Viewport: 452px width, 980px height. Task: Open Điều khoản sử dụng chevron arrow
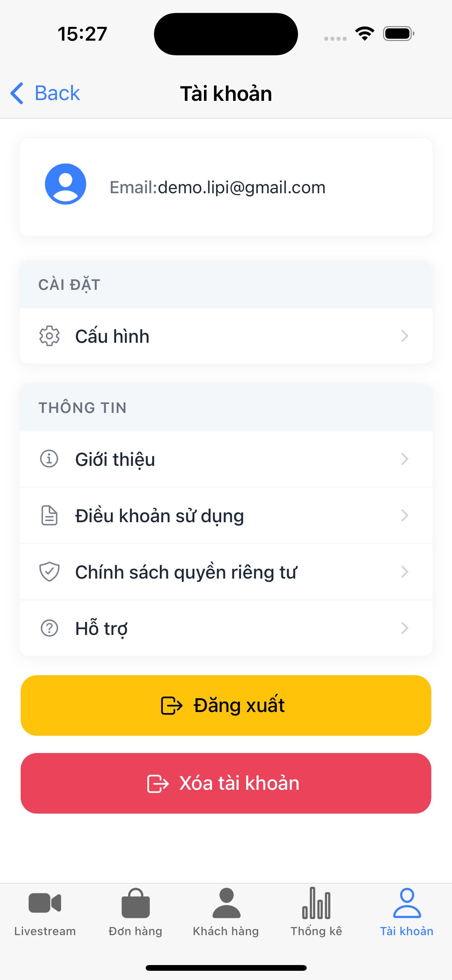(404, 515)
